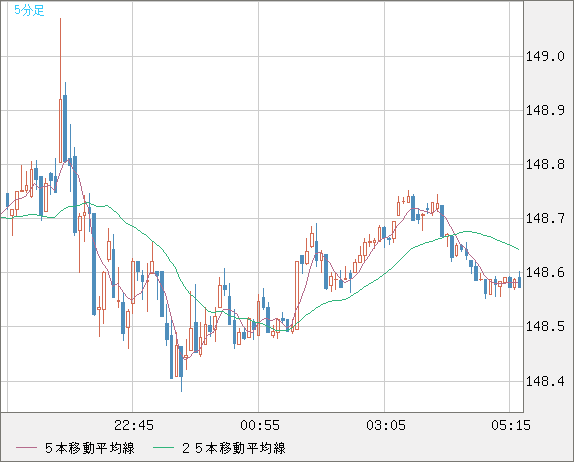Click the 22:45 time axis label
The height and width of the screenshot is (462, 574).
point(134,425)
